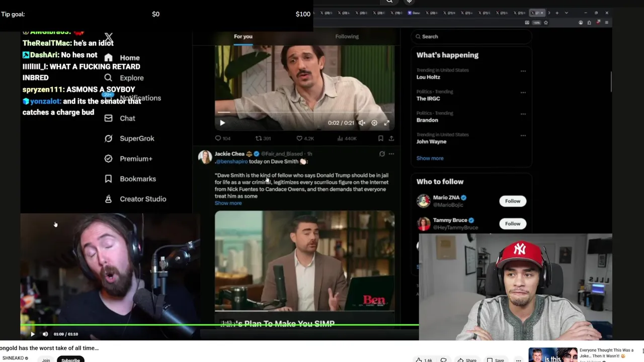Image resolution: width=644 pixels, height=362 pixels.
Task: Open SuperGrok in X sidebar
Action: (x=129, y=138)
